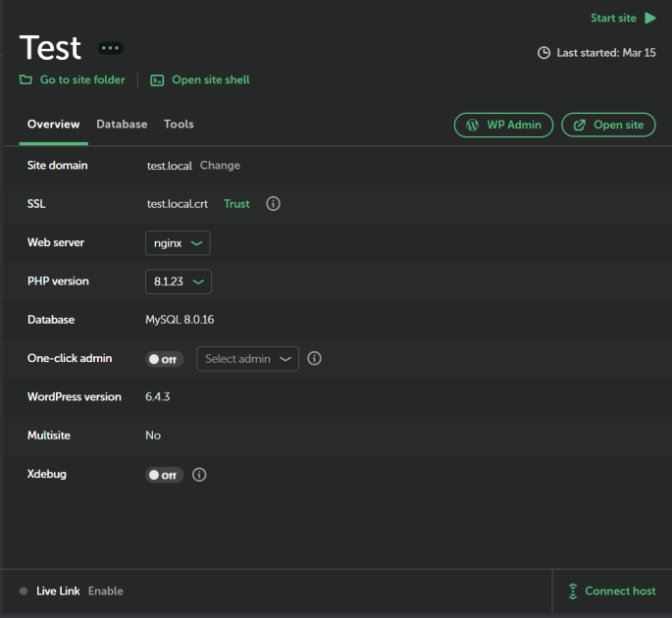Image resolution: width=672 pixels, height=618 pixels.
Task: Switch to the Database tab
Action: [122, 125]
